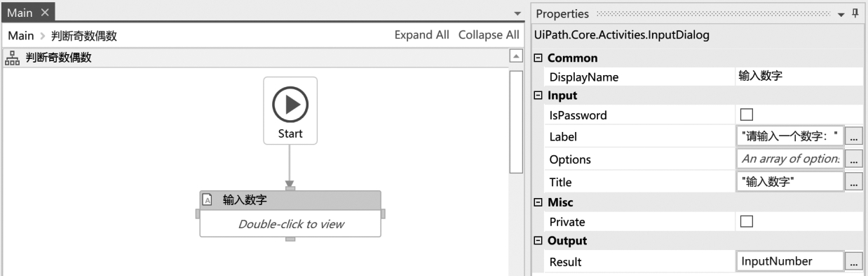Open Options expression editor ellipsis button
The height and width of the screenshot is (276, 868).
coord(853,159)
